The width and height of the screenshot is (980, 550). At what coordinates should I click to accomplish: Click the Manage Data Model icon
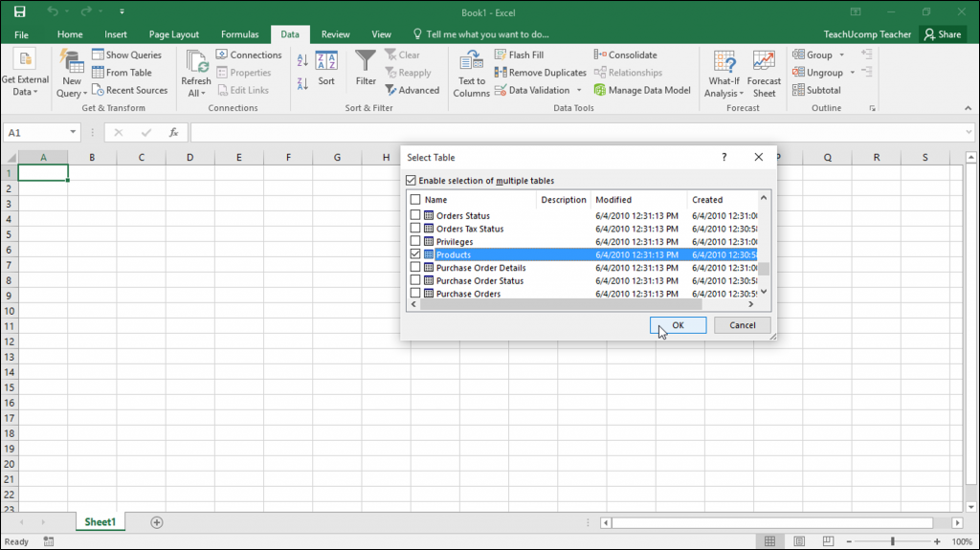pyautogui.click(x=600, y=90)
